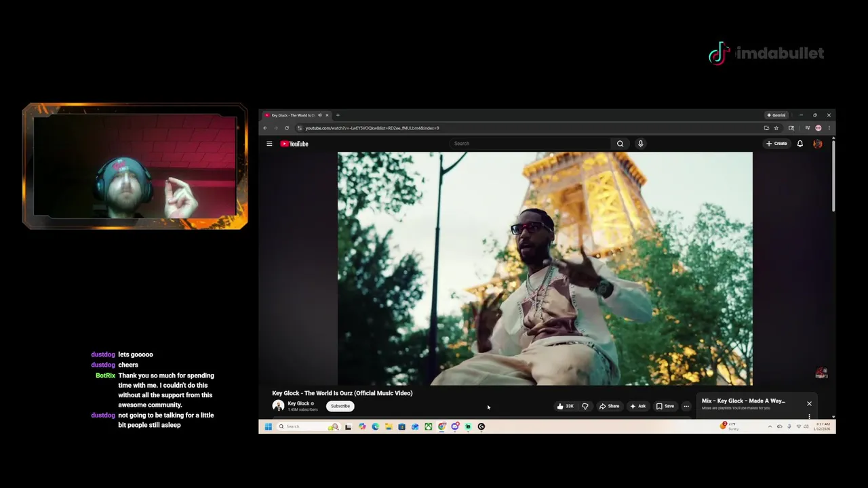Open the Mix – Key Glock playlist title
Image resolution: width=868 pixels, height=488 pixels.
click(743, 401)
